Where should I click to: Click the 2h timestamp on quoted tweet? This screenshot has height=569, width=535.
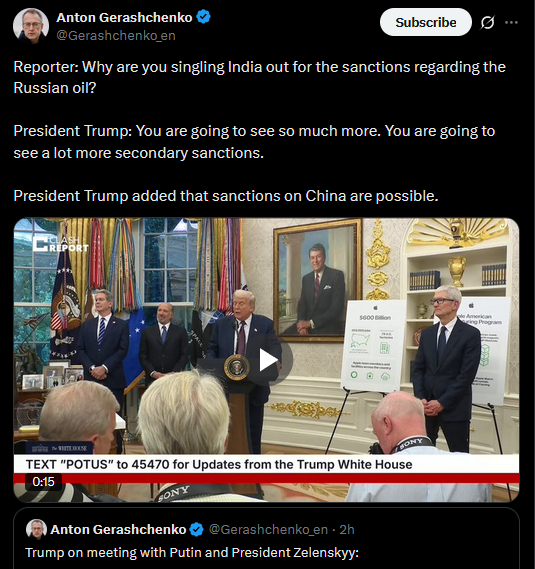click(347, 530)
